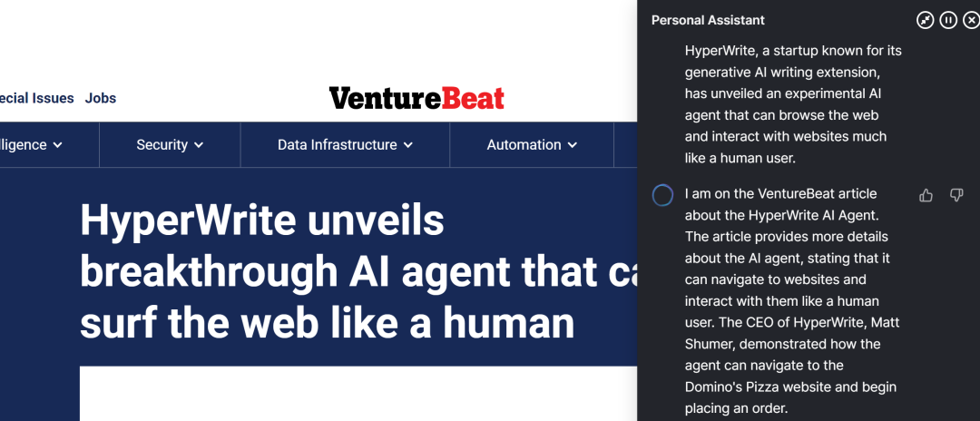The image size is (980, 421).
Task: Give the assistant message a thumbs down
Action: click(x=955, y=195)
